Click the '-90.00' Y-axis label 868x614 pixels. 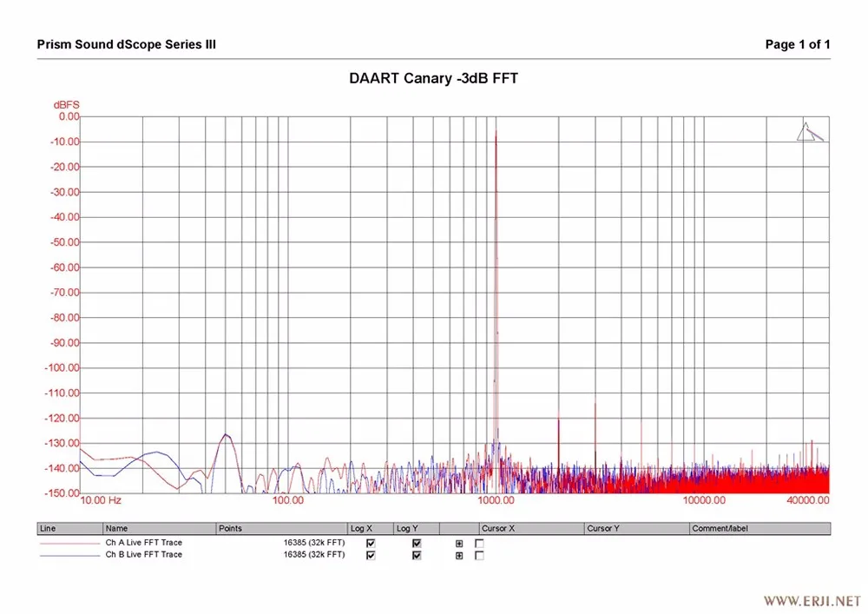coord(65,343)
